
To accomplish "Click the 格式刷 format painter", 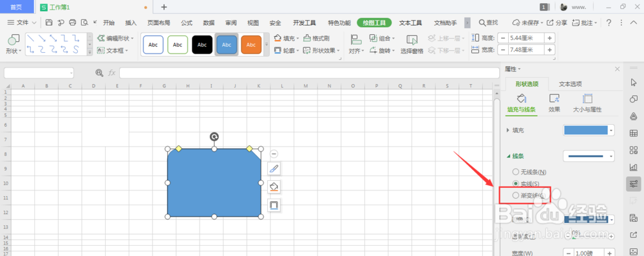I will click(x=316, y=38).
